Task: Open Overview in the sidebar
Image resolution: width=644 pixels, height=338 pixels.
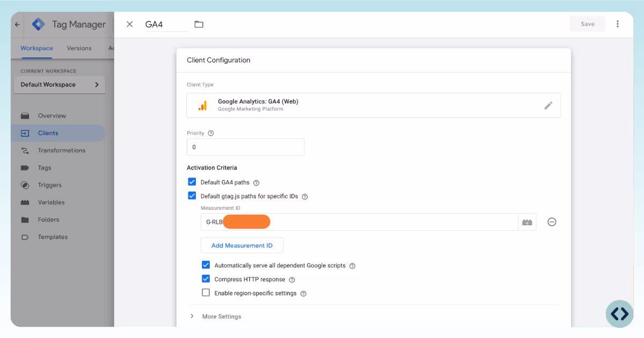Action: (52, 116)
